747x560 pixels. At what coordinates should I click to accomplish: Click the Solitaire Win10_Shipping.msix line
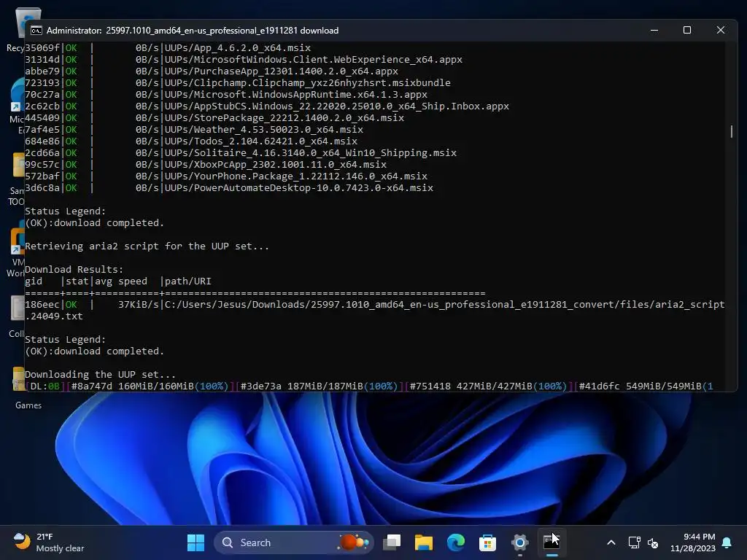[241, 153]
